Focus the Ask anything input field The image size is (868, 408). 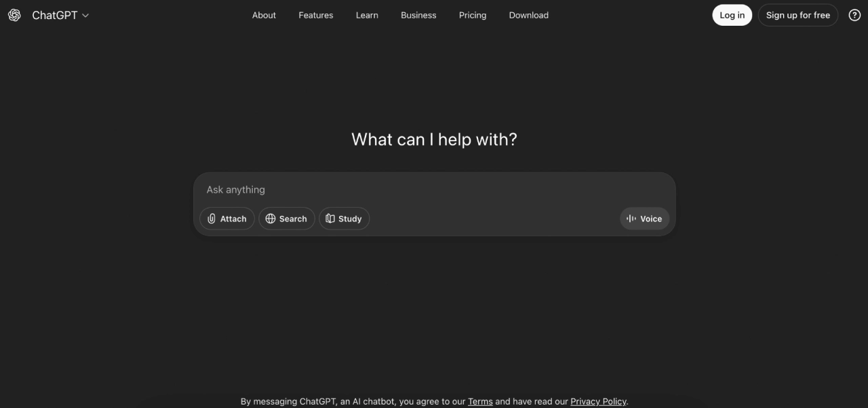(434, 189)
